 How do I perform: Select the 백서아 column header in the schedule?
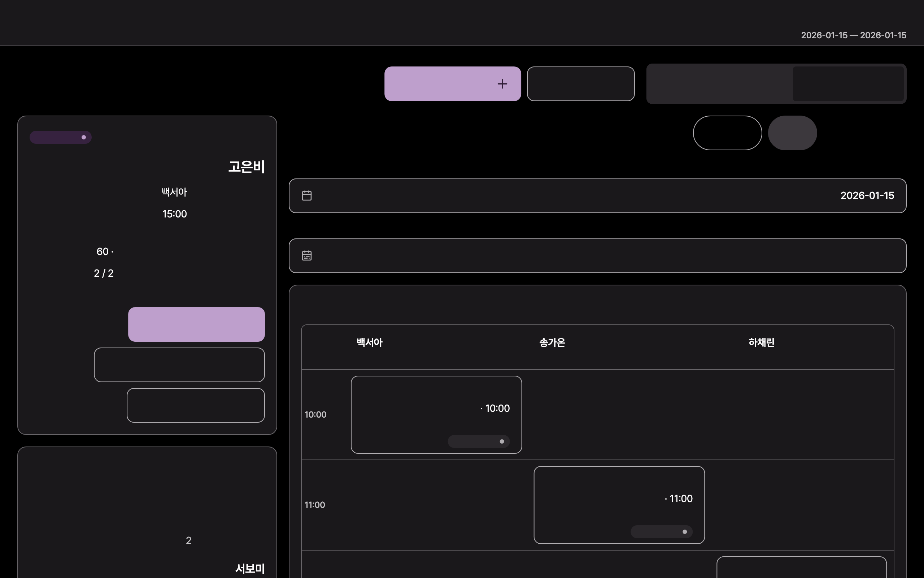[x=369, y=342]
